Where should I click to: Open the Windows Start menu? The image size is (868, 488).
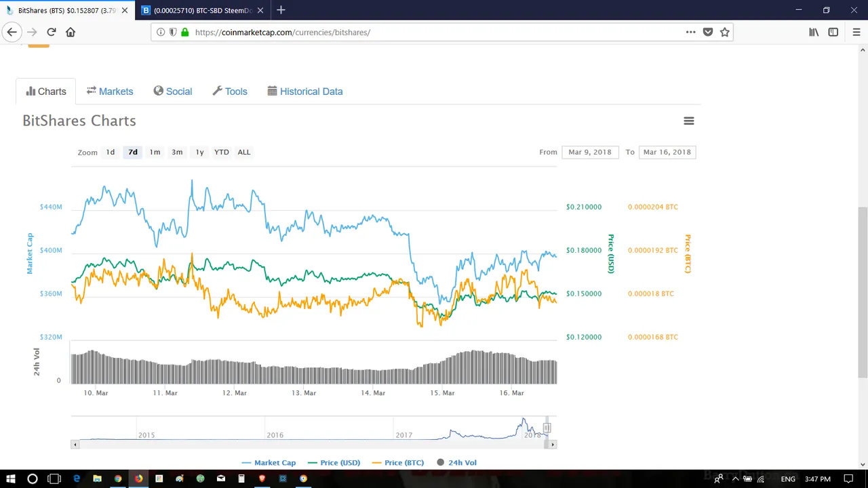click(x=10, y=479)
